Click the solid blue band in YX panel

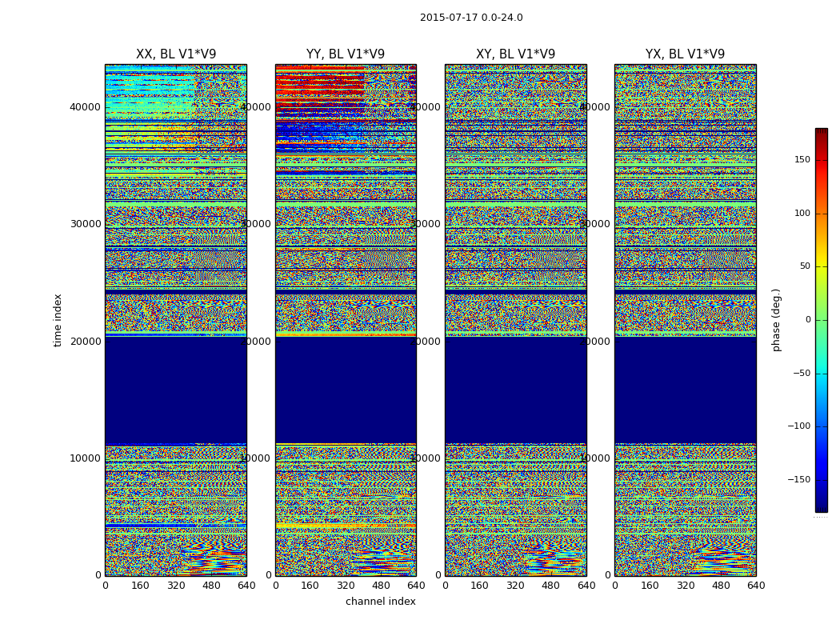685,390
